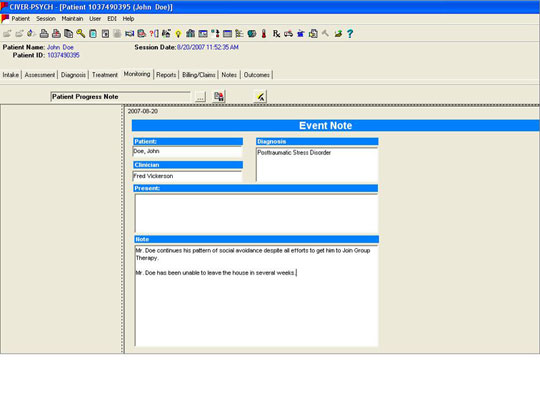Switch to the Diagnosis tab
540x396 pixels.
coord(73,75)
